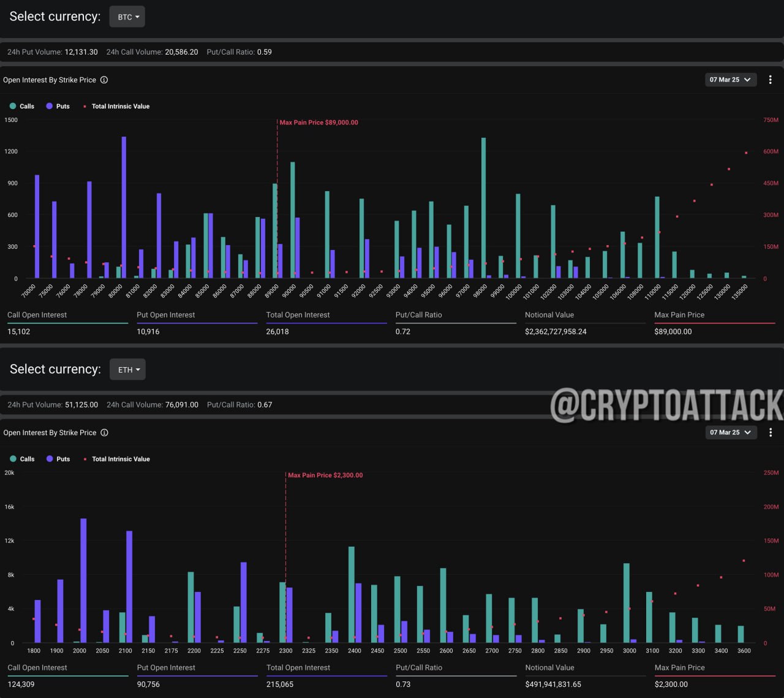Click the BTC 90000 strike call bar
The height and width of the screenshot is (698, 784).
[293, 220]
